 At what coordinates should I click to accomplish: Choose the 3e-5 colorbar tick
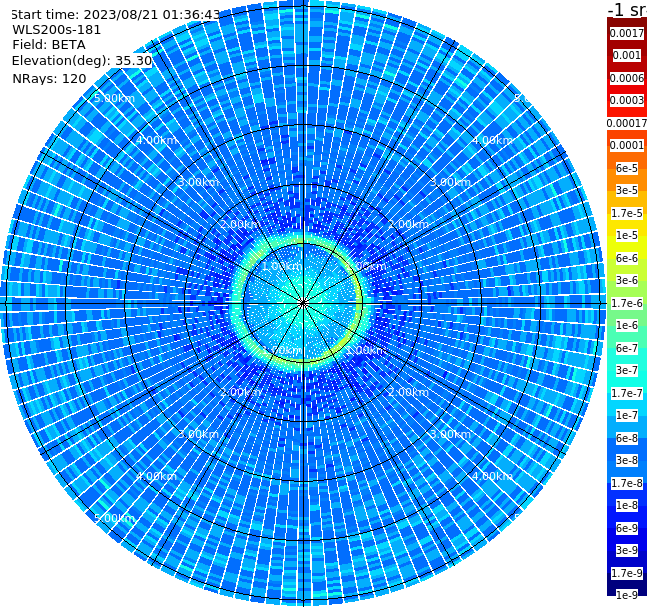pyautogui.click(x=627, y=191)
